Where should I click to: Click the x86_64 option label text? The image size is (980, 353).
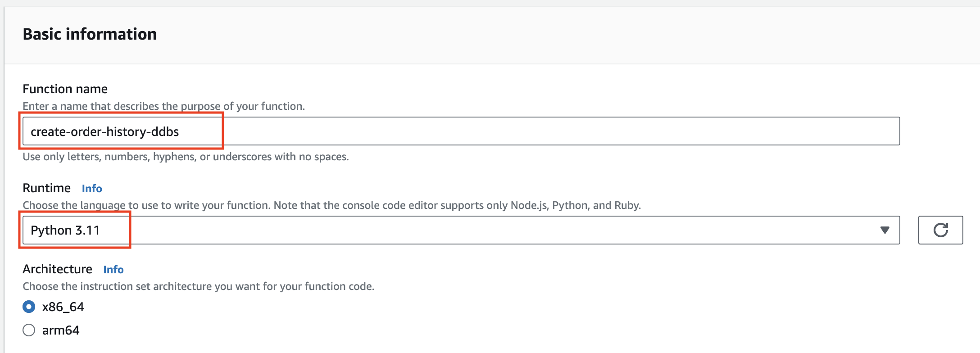(x=63, y=307)
